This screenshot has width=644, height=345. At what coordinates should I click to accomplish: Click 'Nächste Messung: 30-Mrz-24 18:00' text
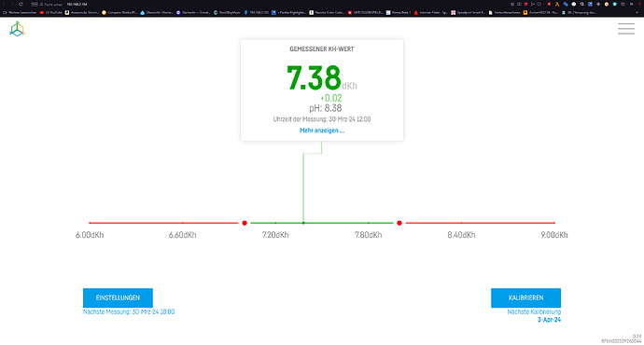129,311
